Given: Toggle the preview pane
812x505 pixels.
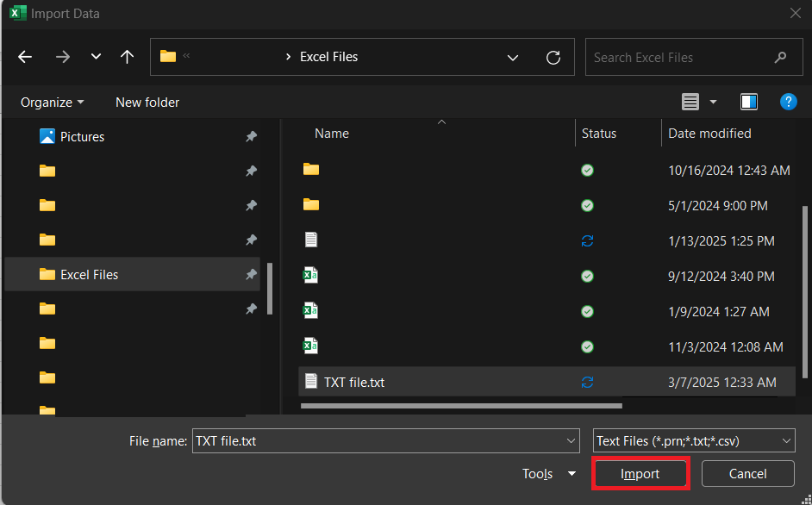Looking at the screenshot, I should pyautogui.click(x=749, y=102).
